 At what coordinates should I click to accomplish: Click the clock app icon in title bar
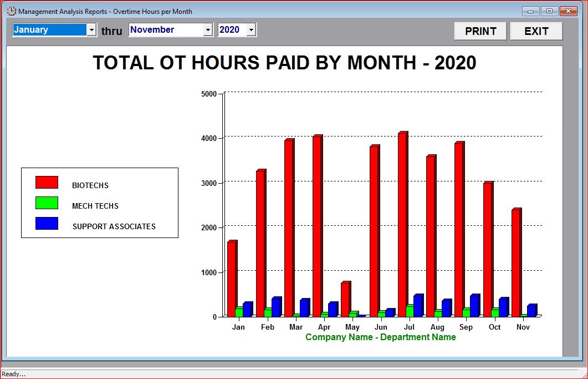pos(12,11)
